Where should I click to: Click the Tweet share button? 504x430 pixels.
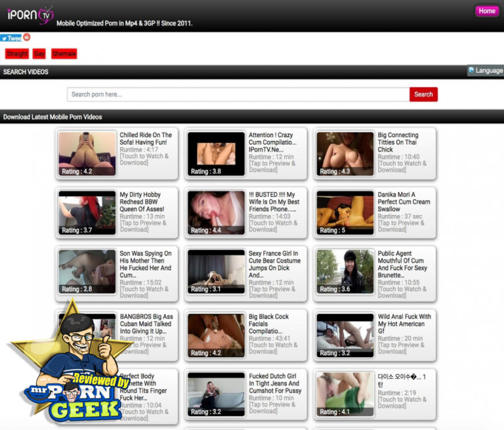[x=11, y=38]
